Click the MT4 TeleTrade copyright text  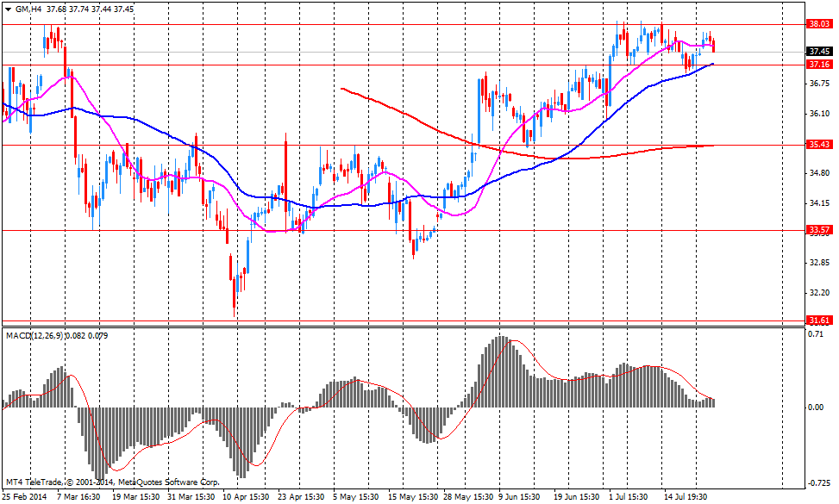pyautogui.click(x=112, y=482)
